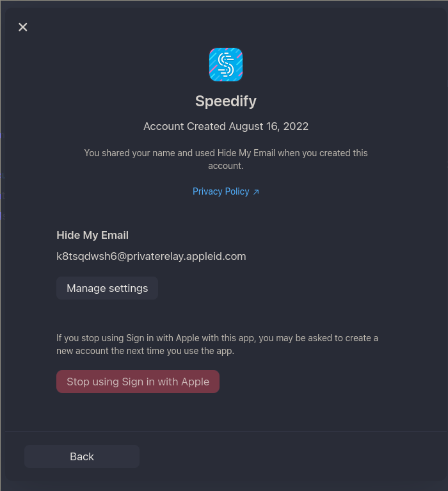The height and width of the screenshot is (491, 448).
Task: Click the 'k8tsqdwsh6' part of the relay email
Action: 86,256
